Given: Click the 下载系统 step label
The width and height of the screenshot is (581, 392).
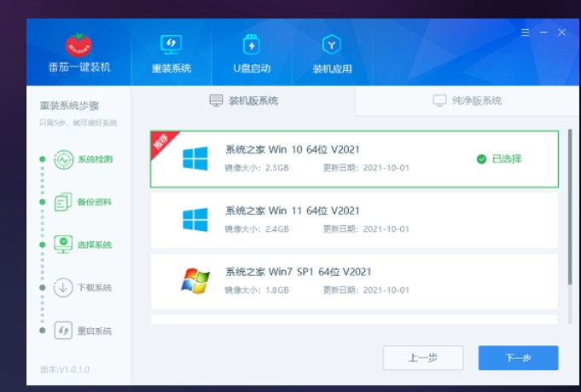Looking at the screenshot, I should (x=95, y=288).
